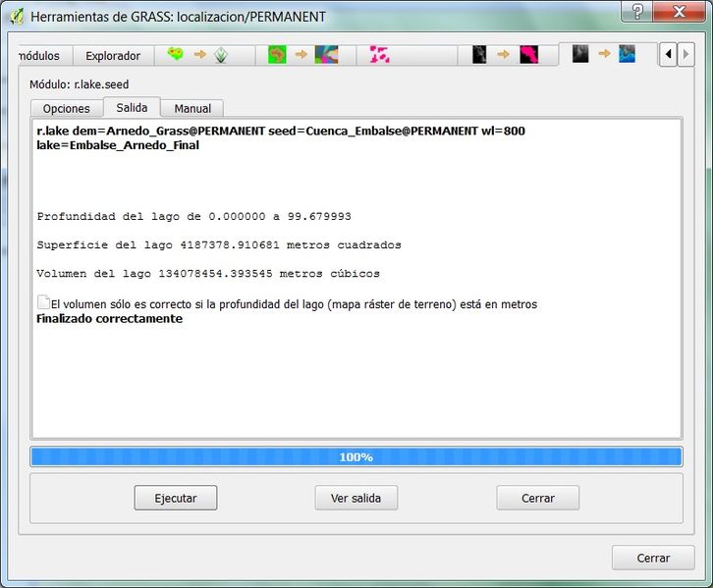This screenshot has width=713, height=588.
Task: Select the Salida tab
Action: [132, 107]
